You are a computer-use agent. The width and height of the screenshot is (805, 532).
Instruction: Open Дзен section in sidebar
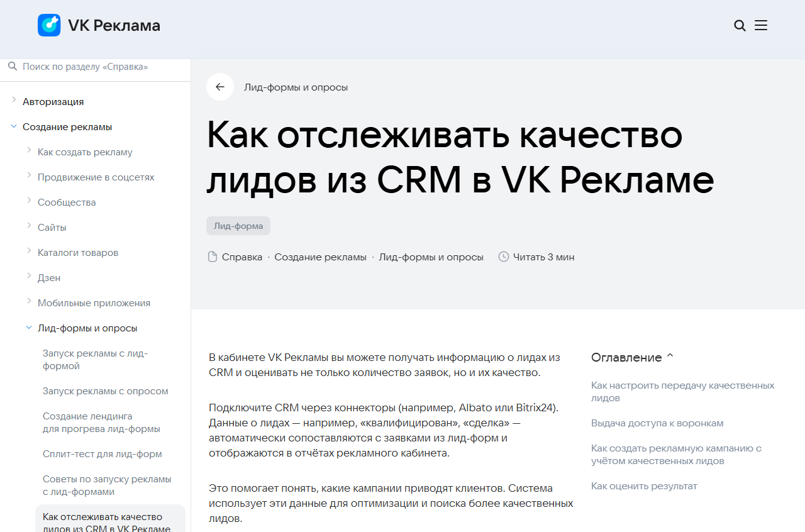49,277
